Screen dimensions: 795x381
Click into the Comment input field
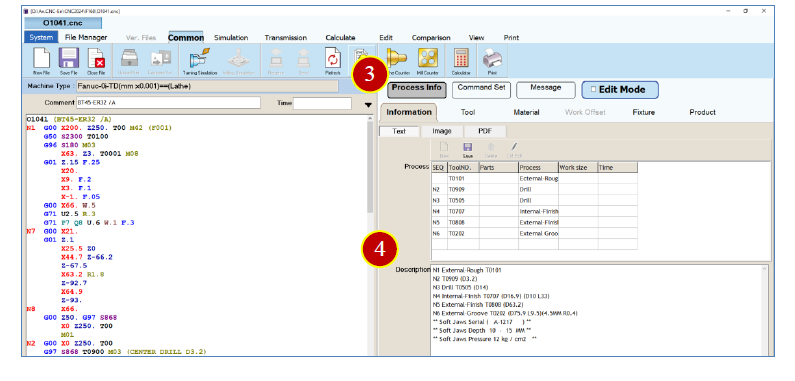pos(168,103)
